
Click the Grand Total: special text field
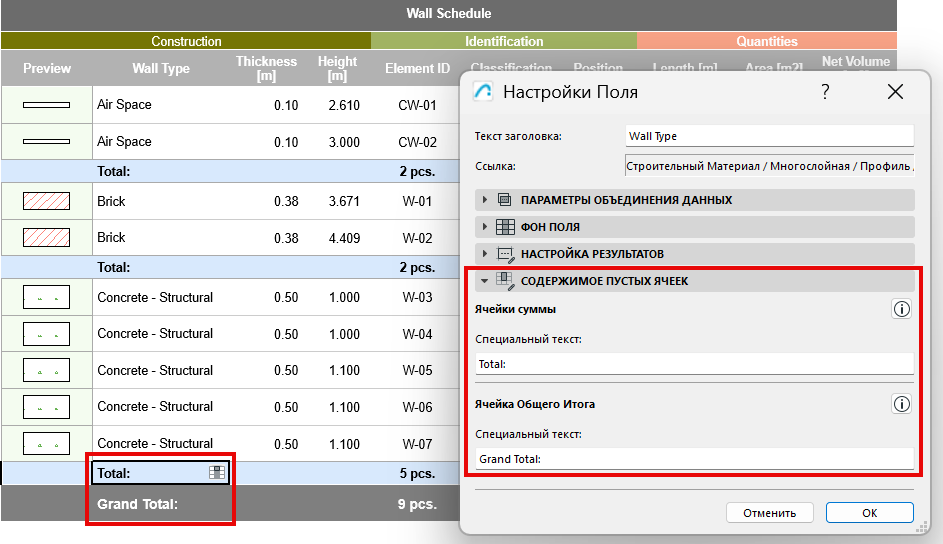click(694, 459)
